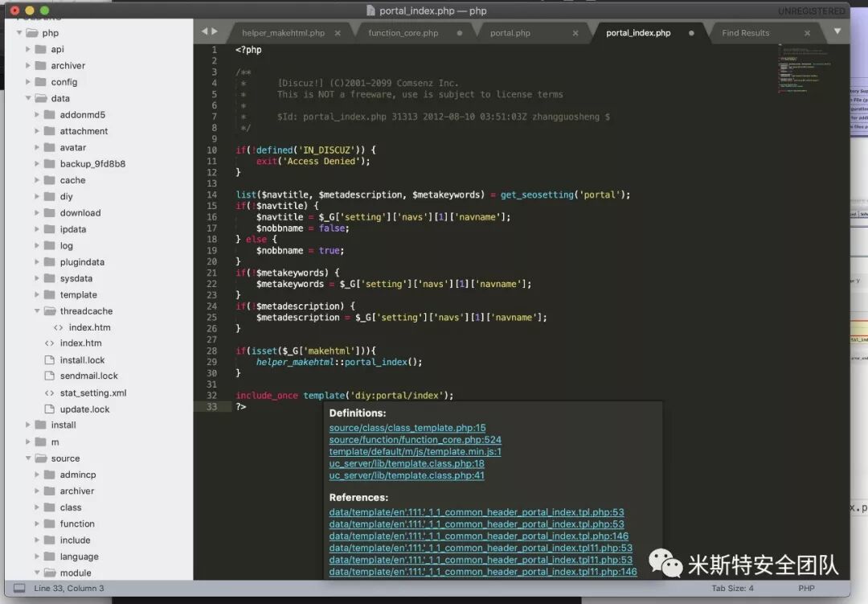Viewport: 868px width, 604px height.
Task: Expand the config folder
Action: click(x=27, y=82)
